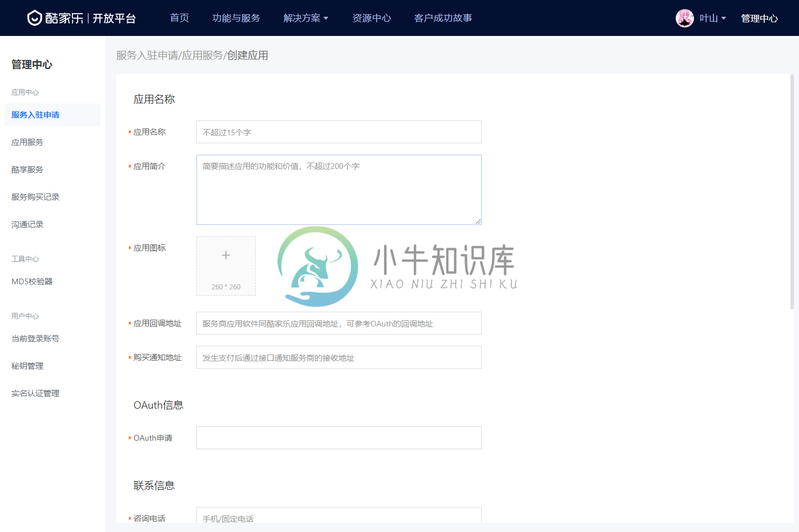The image size is (799, 532).
Task: Click the 管理中心 sidebar heading
Action: (x=32, y=65)
